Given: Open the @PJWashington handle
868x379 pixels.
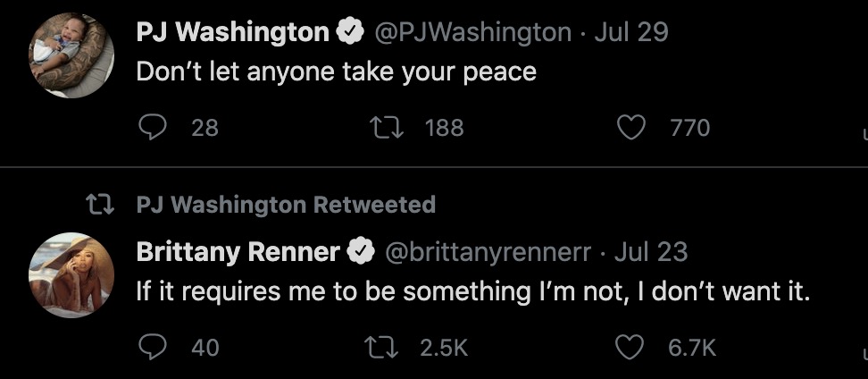Looking at the screenshot, I should [x=472, y=33].
